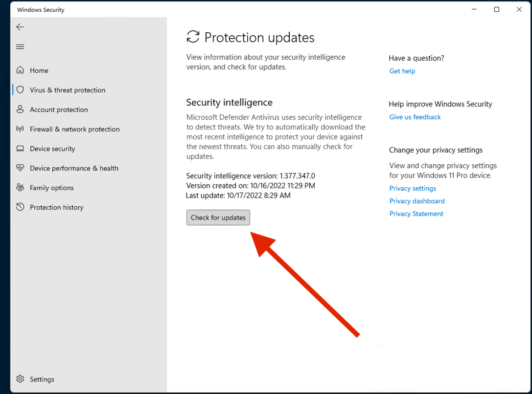Click the Family options people icon
This screenshot has width=532, height=394.
point(21,187)
